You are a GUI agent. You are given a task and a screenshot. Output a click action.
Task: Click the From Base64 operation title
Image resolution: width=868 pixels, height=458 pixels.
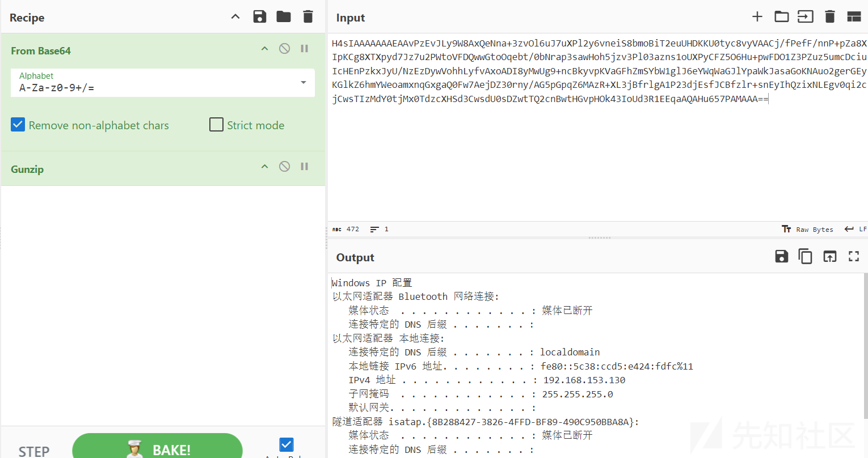pos(41,50)
